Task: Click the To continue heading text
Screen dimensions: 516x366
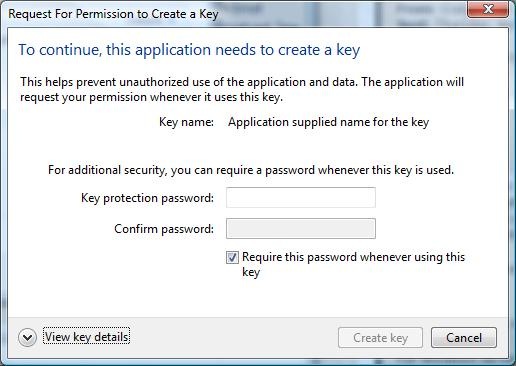Action: click(189, 50)
